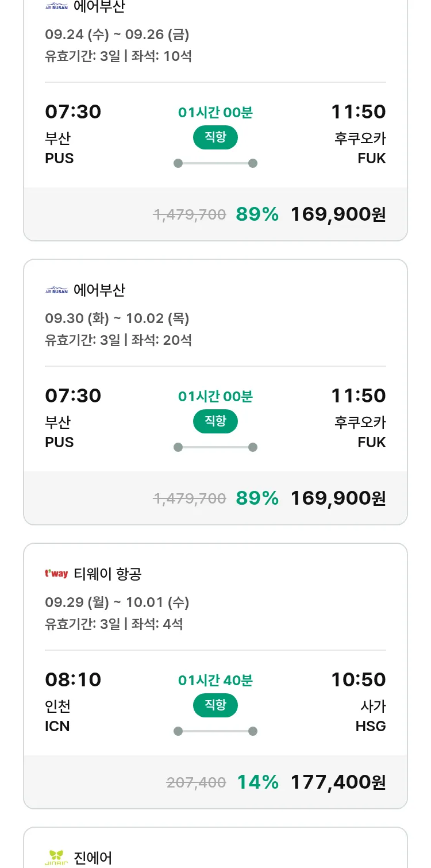431x868 pixels.
Task: Tap the 직항 badge on the Incheon–Saga flight
Action: (215, 705)
